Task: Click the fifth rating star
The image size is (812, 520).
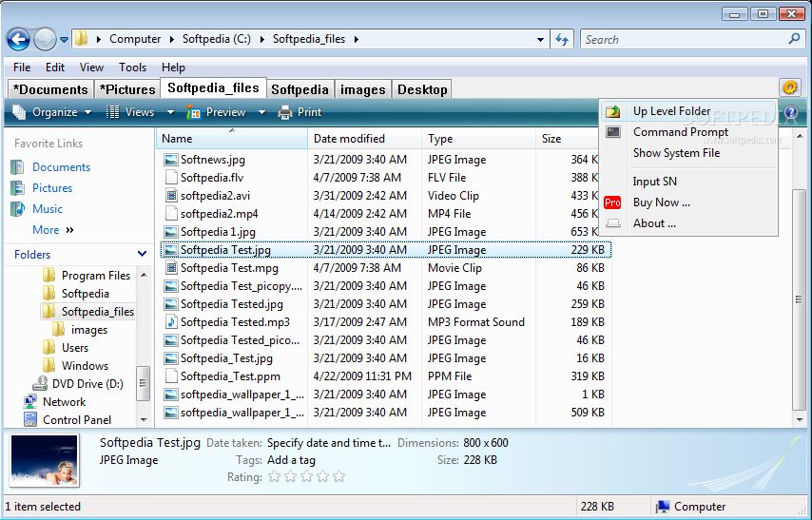Action: coord(339,476)
